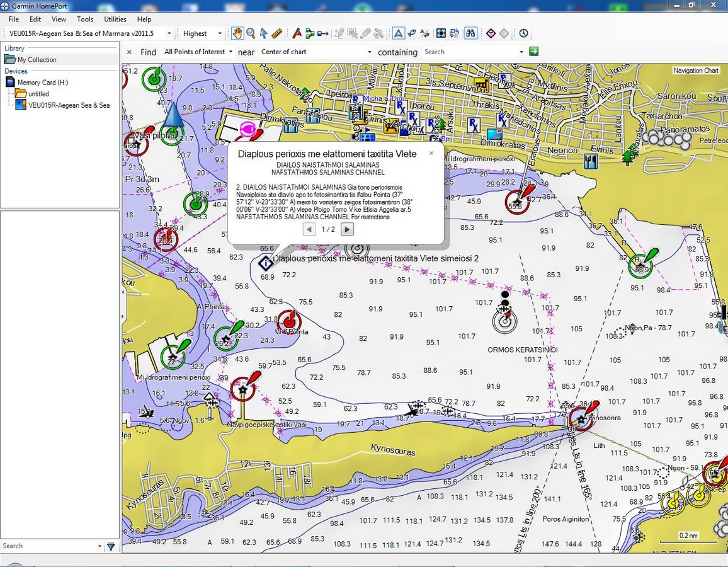Viewport: 728px width, 567px height.
Task: Open the Tools menu
Action: (x=85, y=19)
